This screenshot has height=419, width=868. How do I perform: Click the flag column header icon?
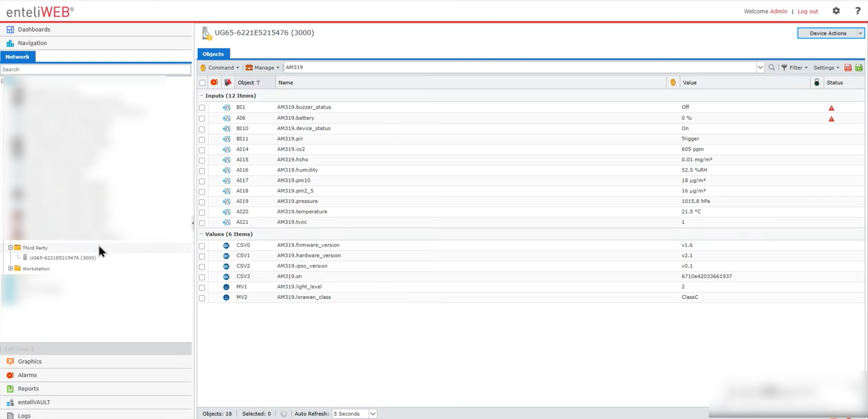[x=228, y=82]
